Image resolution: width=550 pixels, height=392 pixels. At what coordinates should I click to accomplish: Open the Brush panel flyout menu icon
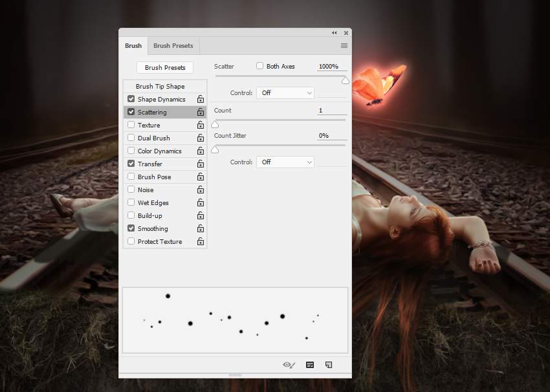tap(344, 46)
